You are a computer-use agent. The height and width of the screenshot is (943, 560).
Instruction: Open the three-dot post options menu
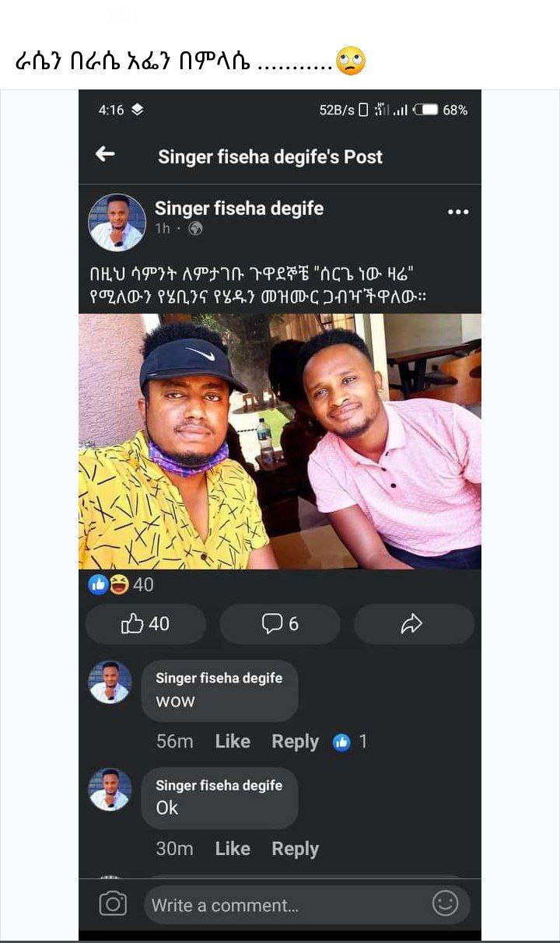pos(458,212)
